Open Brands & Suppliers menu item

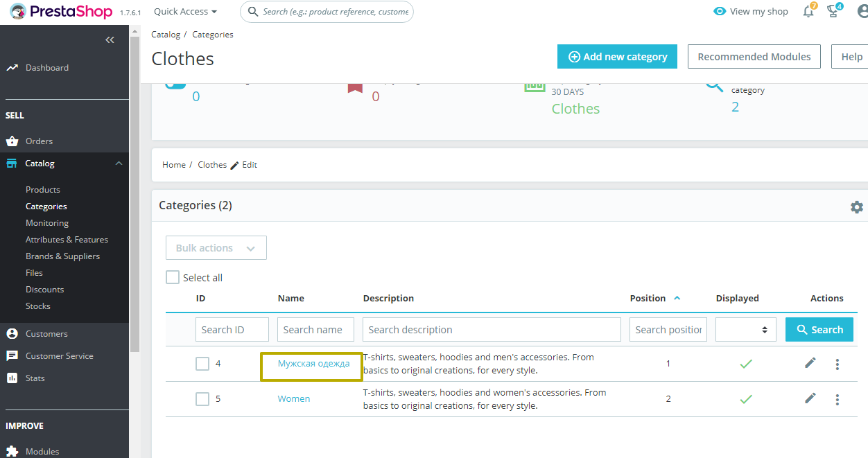[63, 256]
